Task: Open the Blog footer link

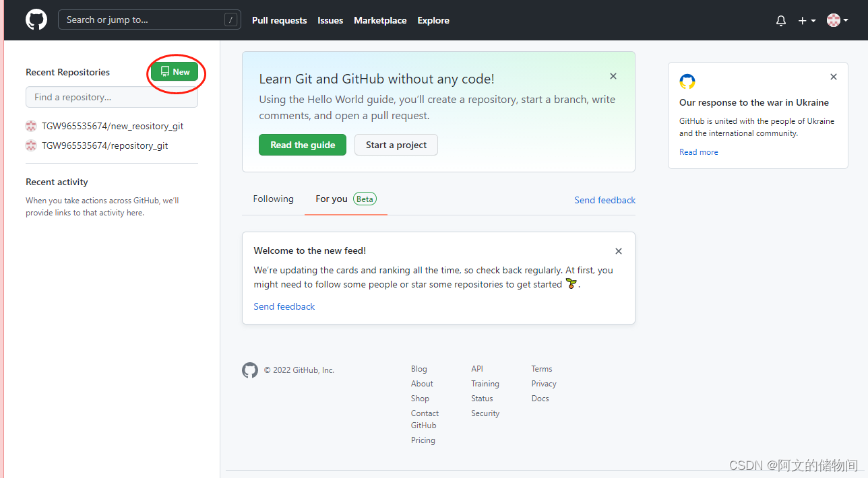Action: (419, 369)
